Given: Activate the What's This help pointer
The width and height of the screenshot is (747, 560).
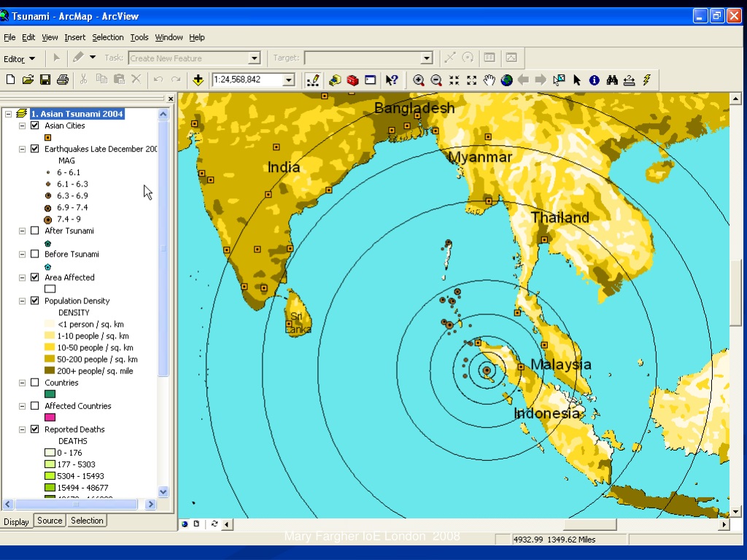Looking at the screenshot, I should coord(392,80).
